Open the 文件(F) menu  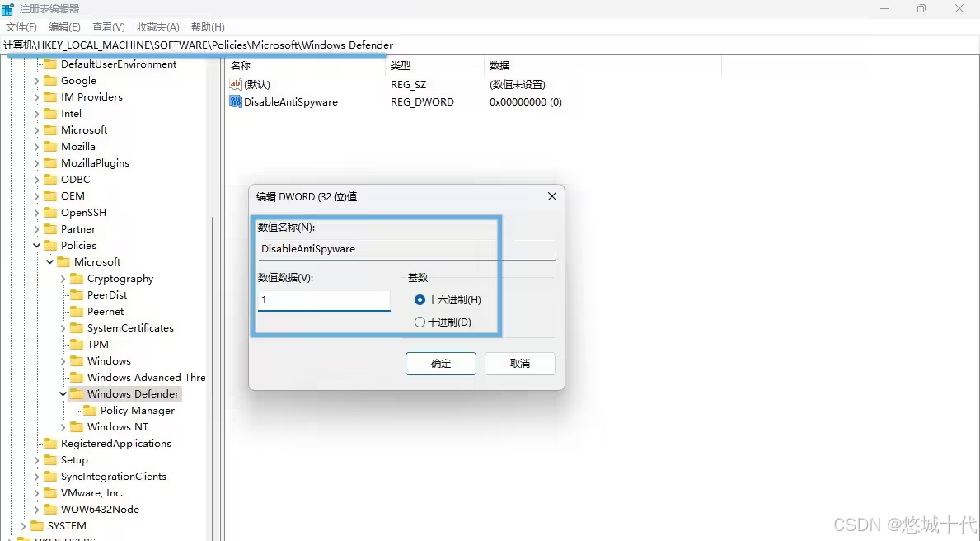(21, 27)
